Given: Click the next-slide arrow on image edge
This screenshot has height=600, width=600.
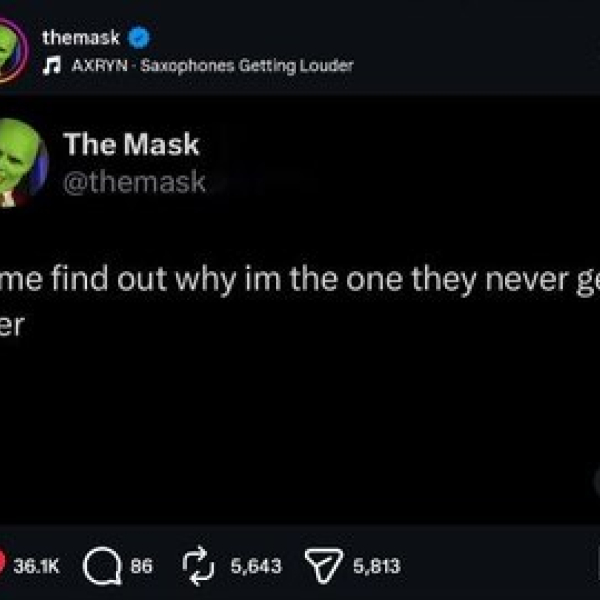Looking at the screenshot, I should tap(597, 482).
